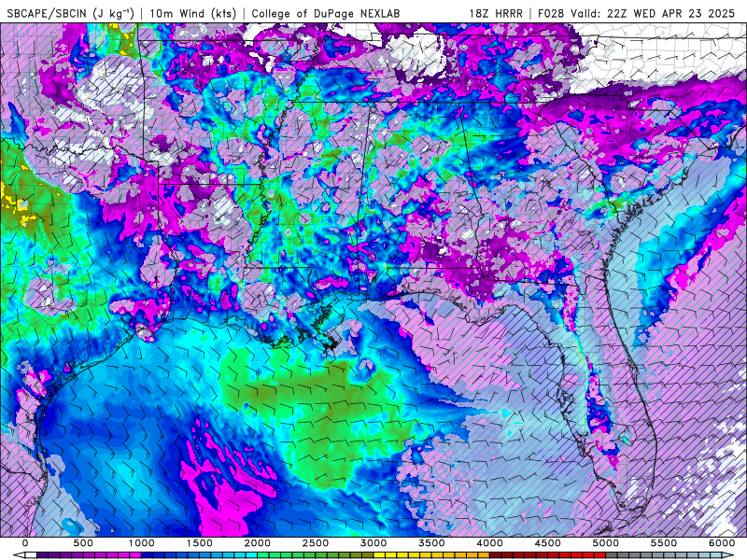Viewport: 747px width, 560px height.
Task: Click the College of DuPage NEXLAB label
Action: point(325,13)
